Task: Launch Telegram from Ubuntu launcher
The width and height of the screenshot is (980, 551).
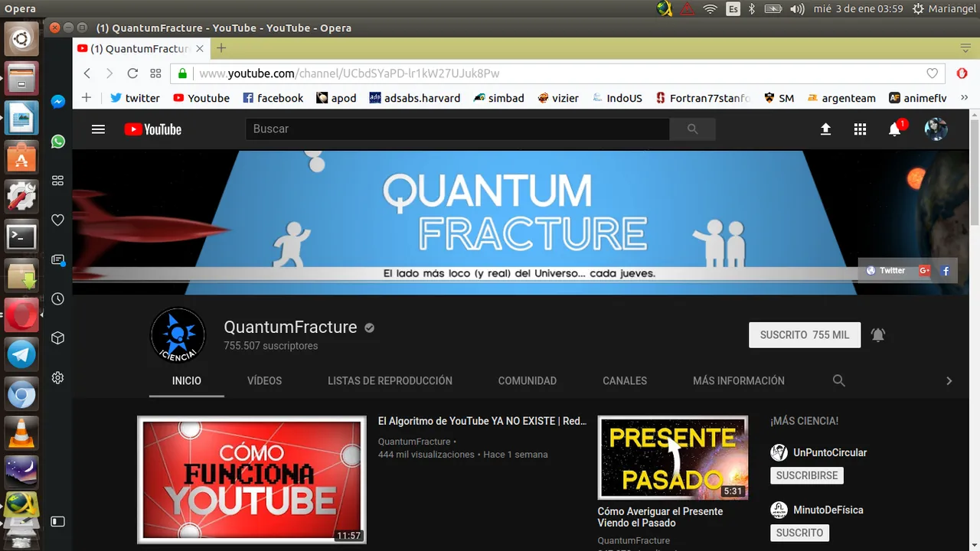Action: tap(21, 354)
